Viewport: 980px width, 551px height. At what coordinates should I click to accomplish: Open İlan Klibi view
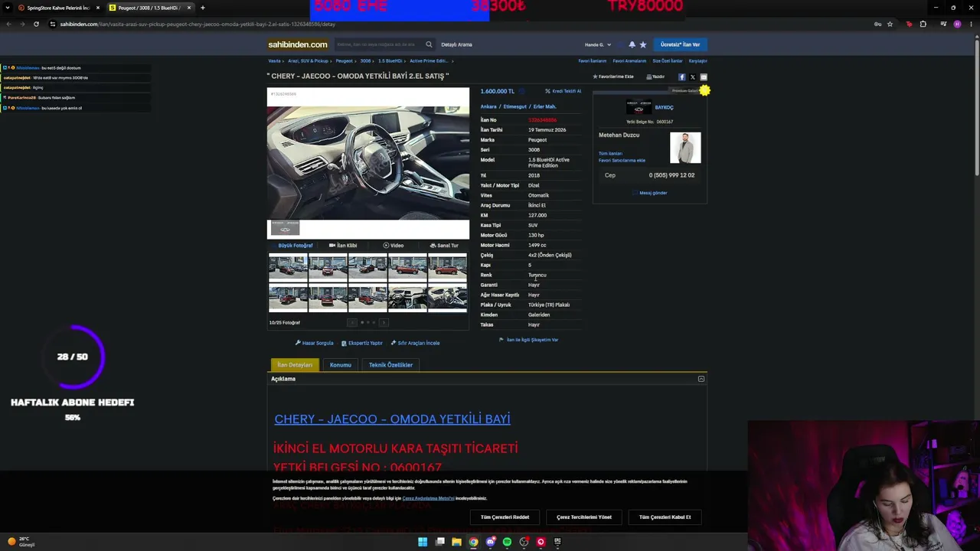pyautogui.click(x=343, y=246)
